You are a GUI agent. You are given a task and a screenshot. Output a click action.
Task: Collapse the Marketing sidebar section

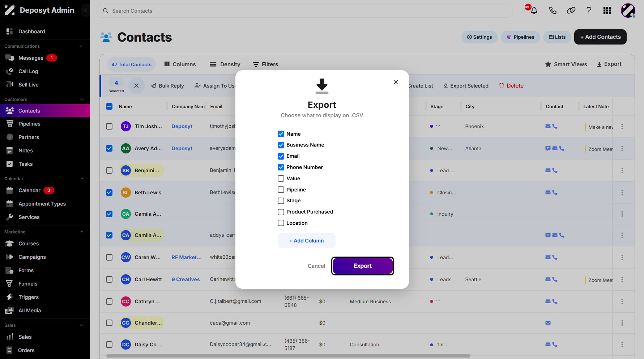pyautogui.click(x=82, y=232)
